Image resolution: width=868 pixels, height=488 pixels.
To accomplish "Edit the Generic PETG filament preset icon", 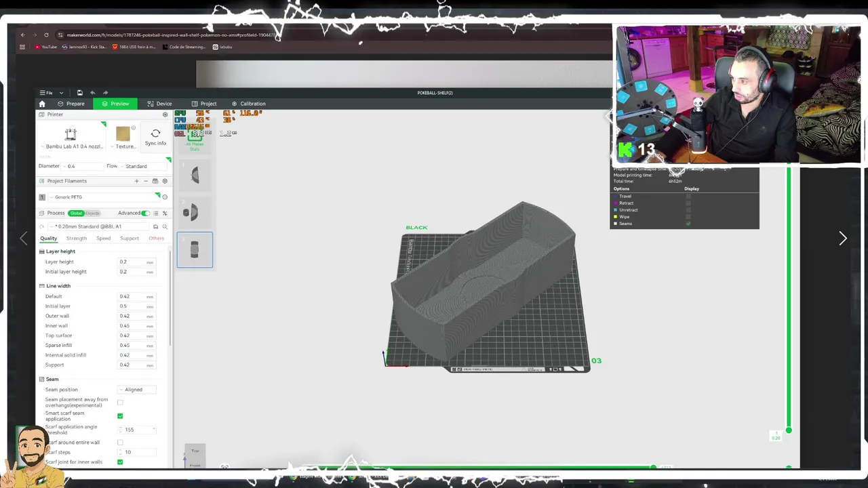I will click(x=165, y=197).
